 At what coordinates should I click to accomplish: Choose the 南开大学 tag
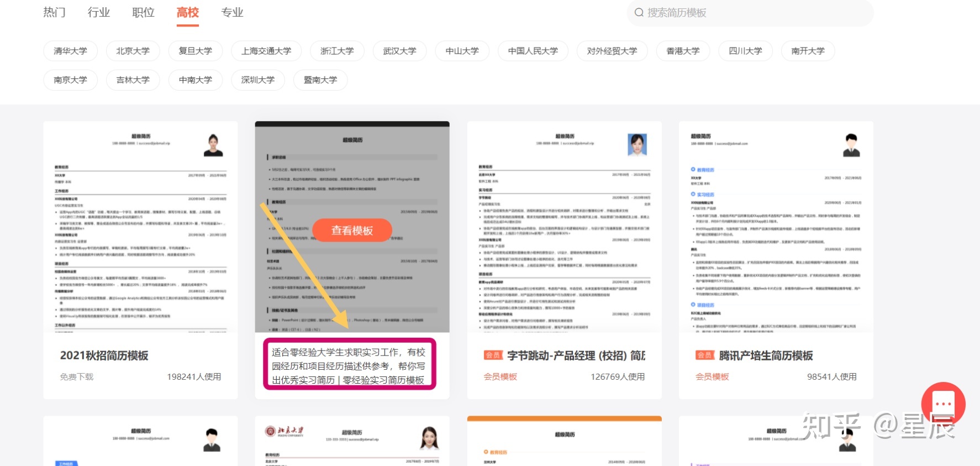(x=808, y=51)
